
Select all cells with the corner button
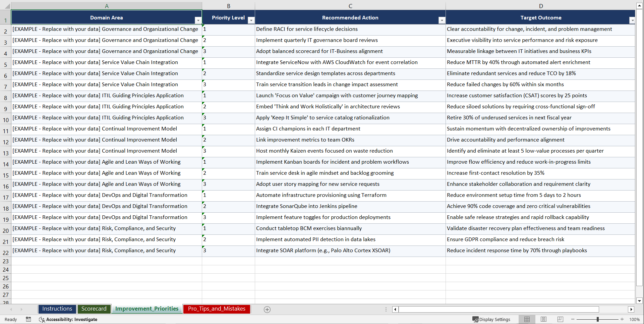5,6
